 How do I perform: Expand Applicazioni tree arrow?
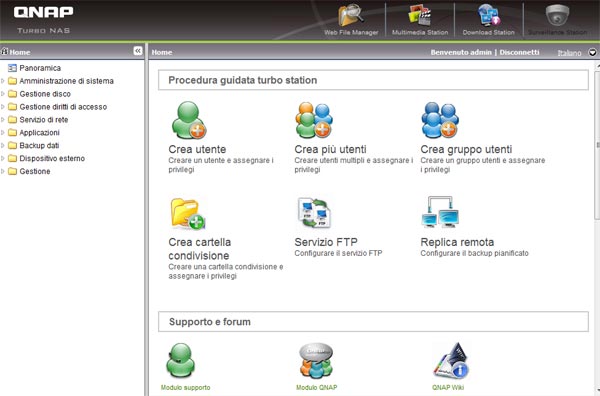pyautogui.click(x=3, y=133)
